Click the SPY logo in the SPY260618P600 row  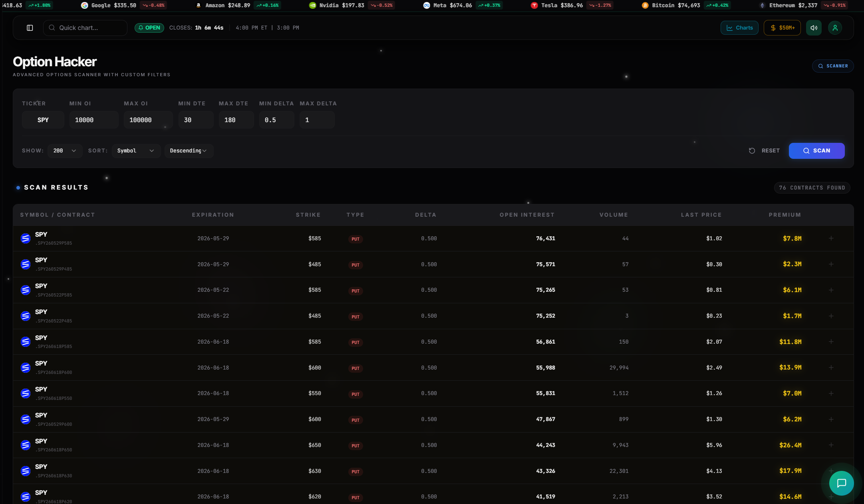(x=26, y=368)
